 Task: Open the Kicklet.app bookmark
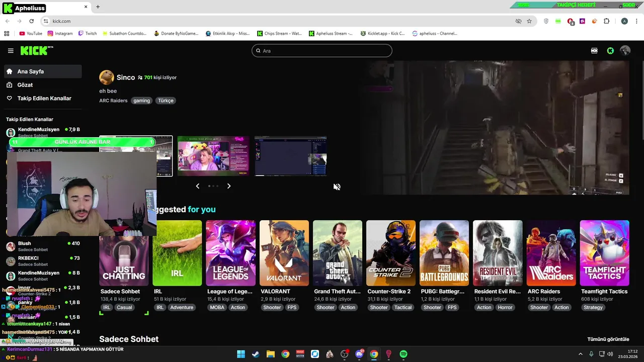coord(382,34)
